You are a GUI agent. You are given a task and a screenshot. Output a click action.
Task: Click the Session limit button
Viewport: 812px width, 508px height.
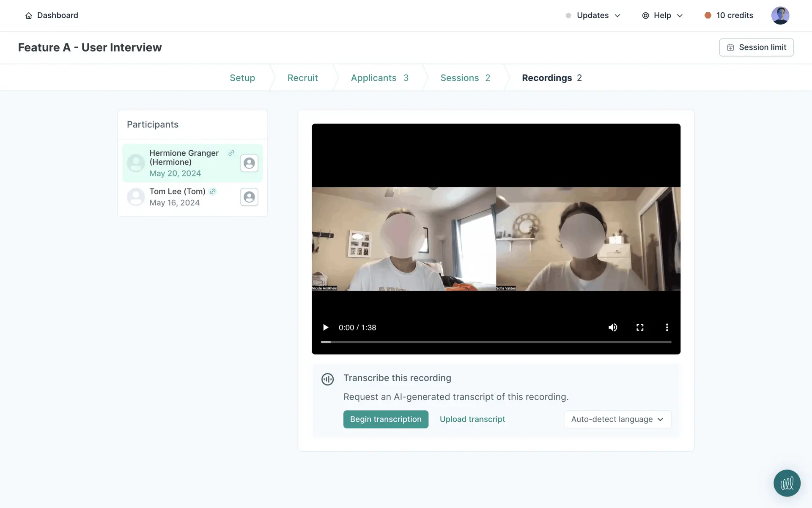(x=756, y=47)
